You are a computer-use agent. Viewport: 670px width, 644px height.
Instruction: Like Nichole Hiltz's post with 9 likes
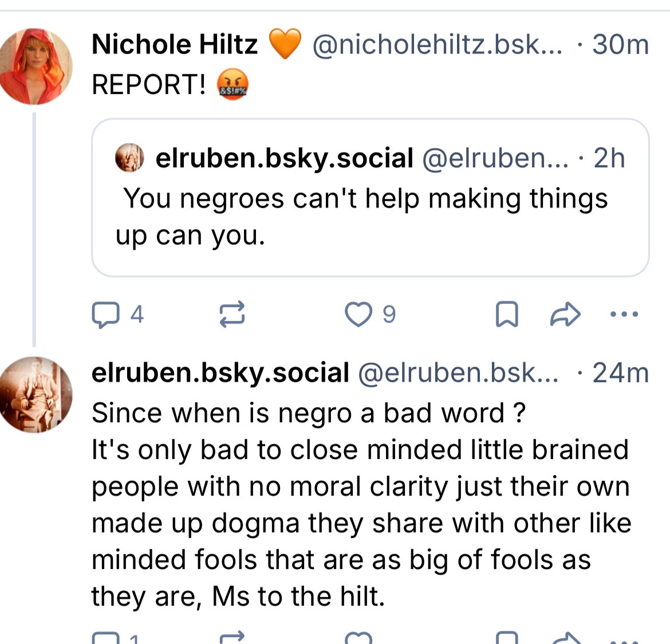(x=358, y=315)
